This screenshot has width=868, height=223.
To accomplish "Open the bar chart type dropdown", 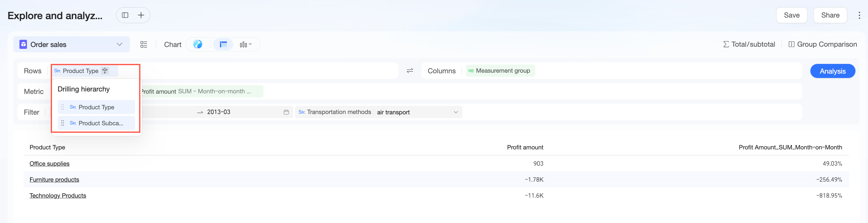I will 246,44.
